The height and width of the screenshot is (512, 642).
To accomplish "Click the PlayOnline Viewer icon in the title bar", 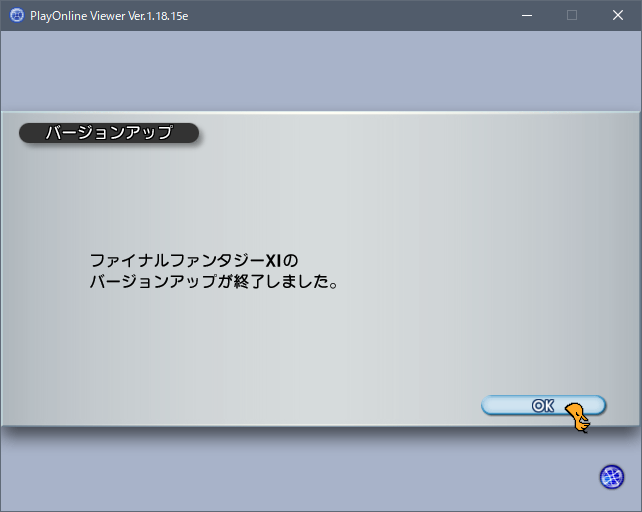I will click(x=17, y=16).
